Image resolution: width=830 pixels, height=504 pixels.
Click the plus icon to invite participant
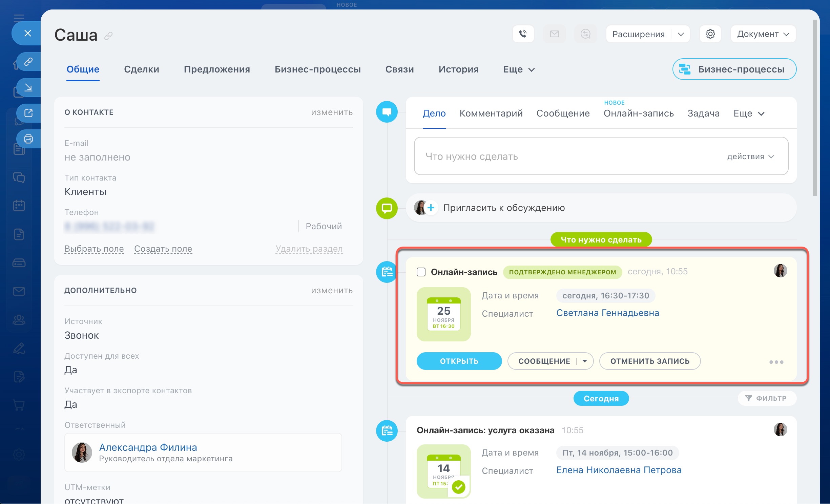point(431,208)
